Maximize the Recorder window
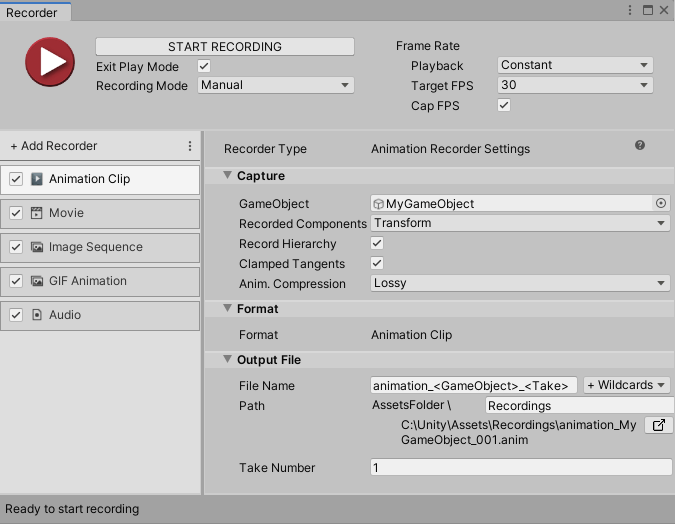 point(647,10)
